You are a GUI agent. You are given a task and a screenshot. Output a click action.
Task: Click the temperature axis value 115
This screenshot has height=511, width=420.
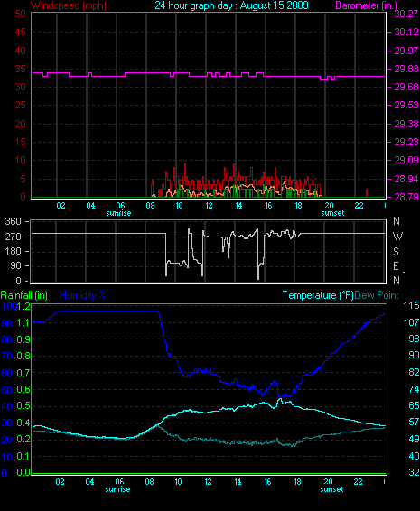coord(411,305)
